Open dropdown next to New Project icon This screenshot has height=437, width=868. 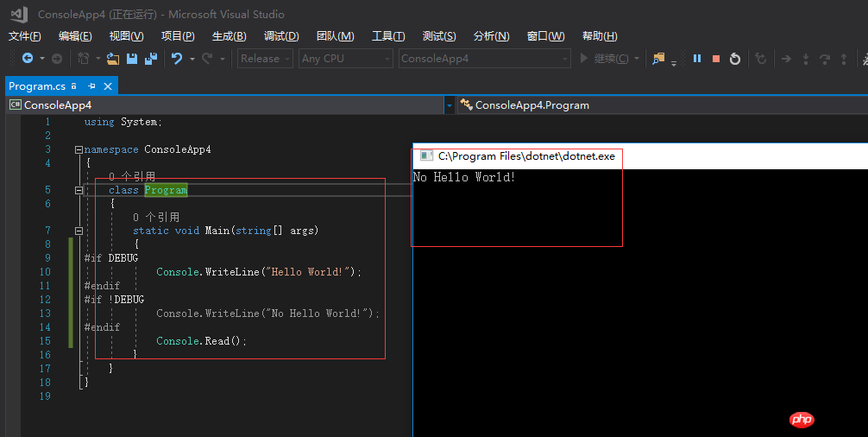(98, 58)
